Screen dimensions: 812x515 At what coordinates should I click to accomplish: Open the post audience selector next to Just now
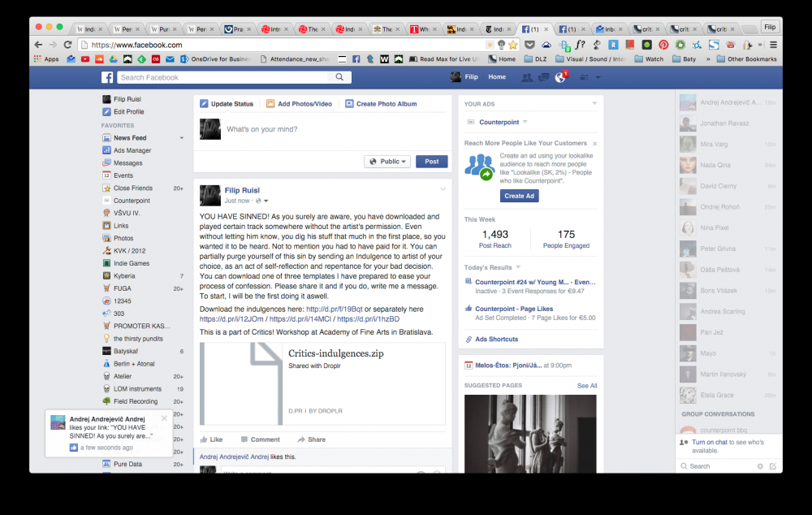click(262, 201)
